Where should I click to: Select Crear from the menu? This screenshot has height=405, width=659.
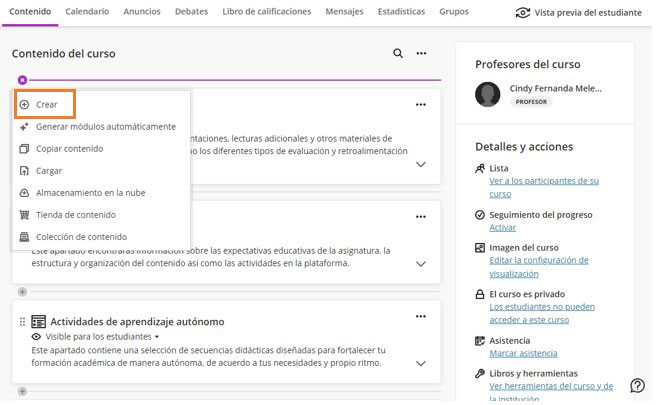click(46, 104)
